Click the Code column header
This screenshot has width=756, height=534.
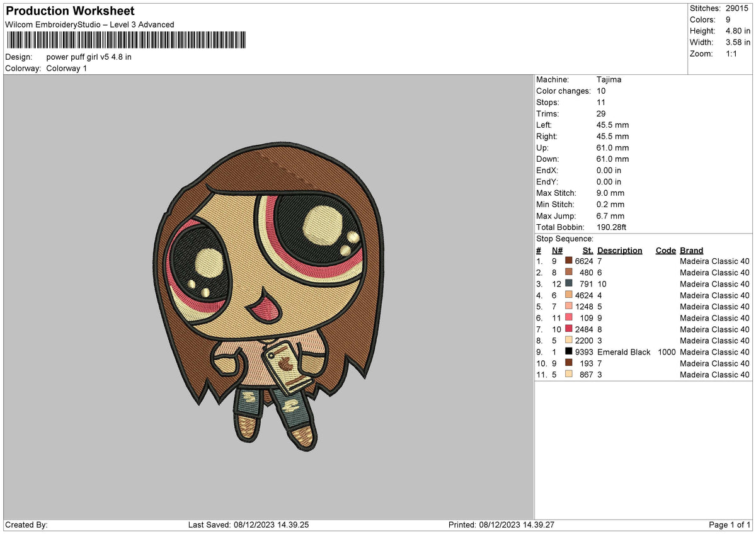coord(665,250)
